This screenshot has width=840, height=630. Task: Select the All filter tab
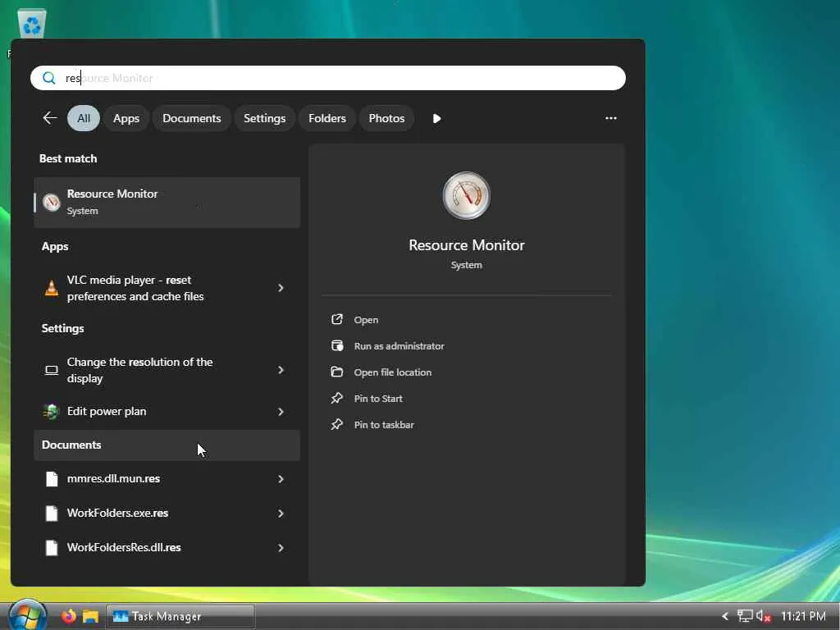point(84,118)
